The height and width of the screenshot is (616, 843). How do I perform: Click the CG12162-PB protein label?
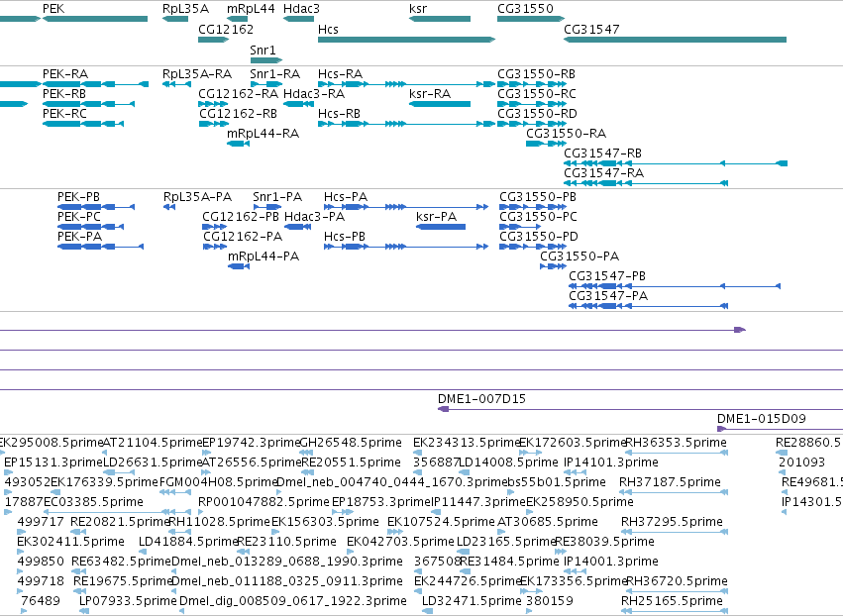pyautogui.click(x=241, y=217)
